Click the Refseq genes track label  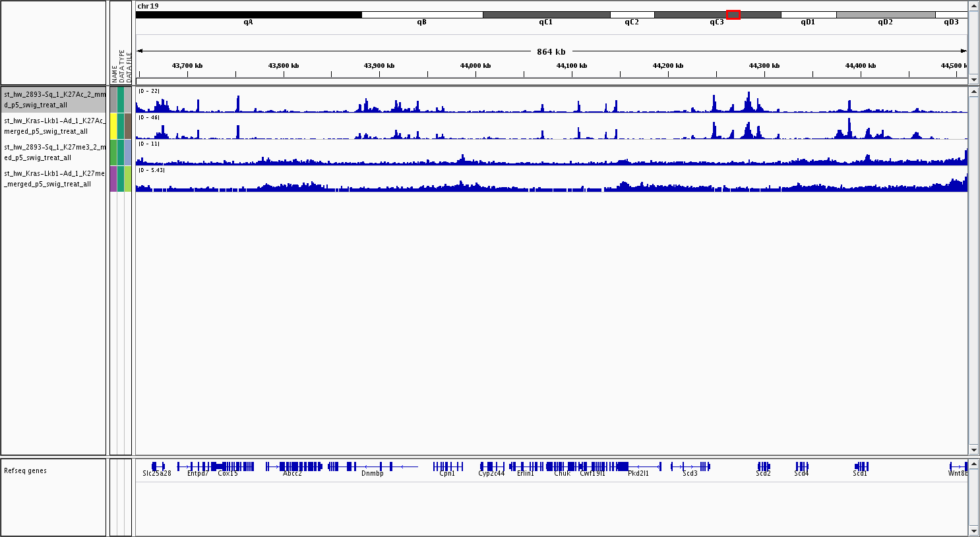coord(26,470)
